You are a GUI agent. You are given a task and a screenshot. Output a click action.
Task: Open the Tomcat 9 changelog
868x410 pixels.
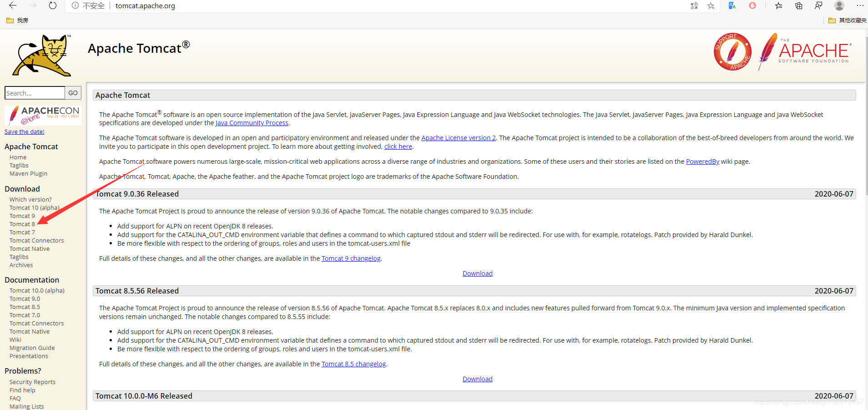click(x=351, y=258)
